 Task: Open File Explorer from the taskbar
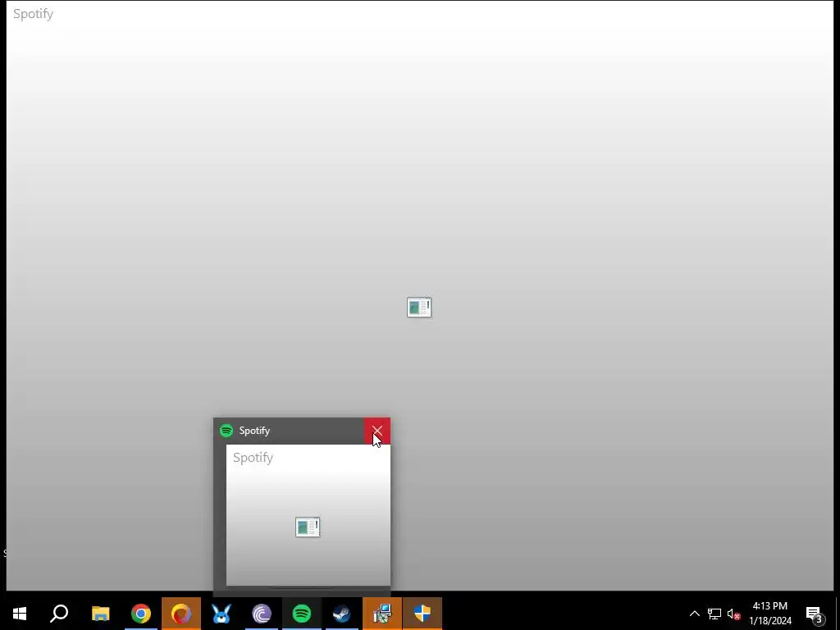point(100,614)
